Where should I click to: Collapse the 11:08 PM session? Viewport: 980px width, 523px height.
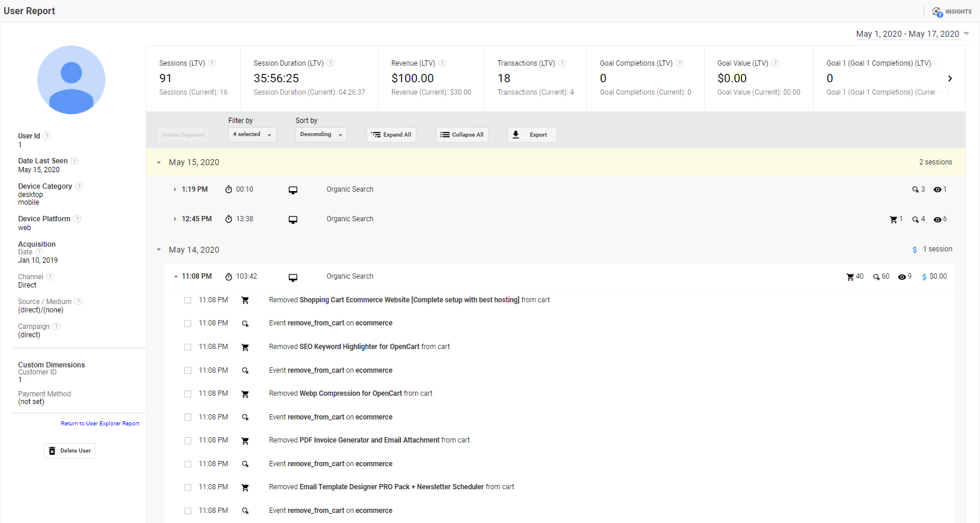coord(176,277)
